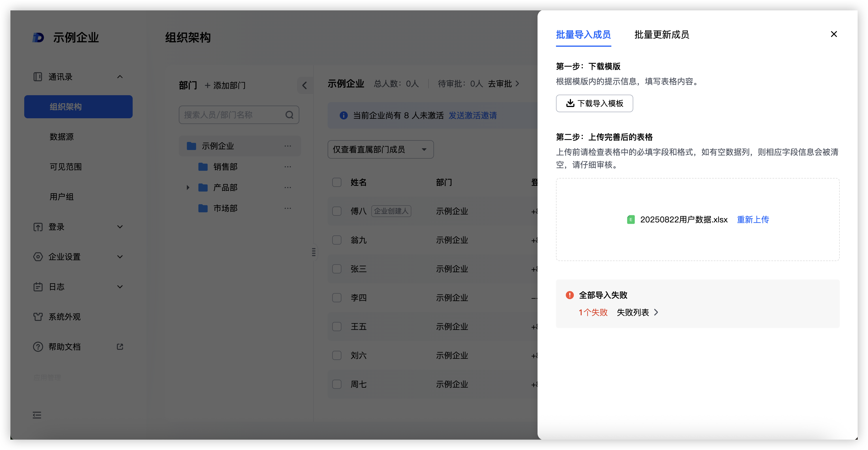Open the 示例企业 folder more options icon

(x=288, y=146)
